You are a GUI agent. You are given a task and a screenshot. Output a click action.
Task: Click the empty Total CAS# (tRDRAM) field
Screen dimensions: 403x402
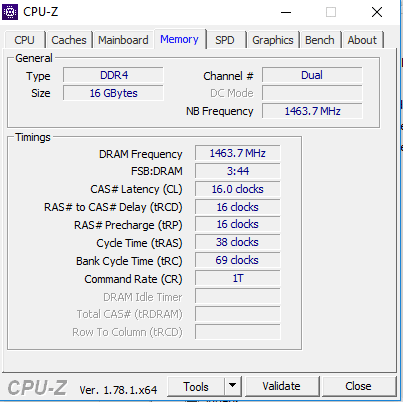tap(238, 314)
